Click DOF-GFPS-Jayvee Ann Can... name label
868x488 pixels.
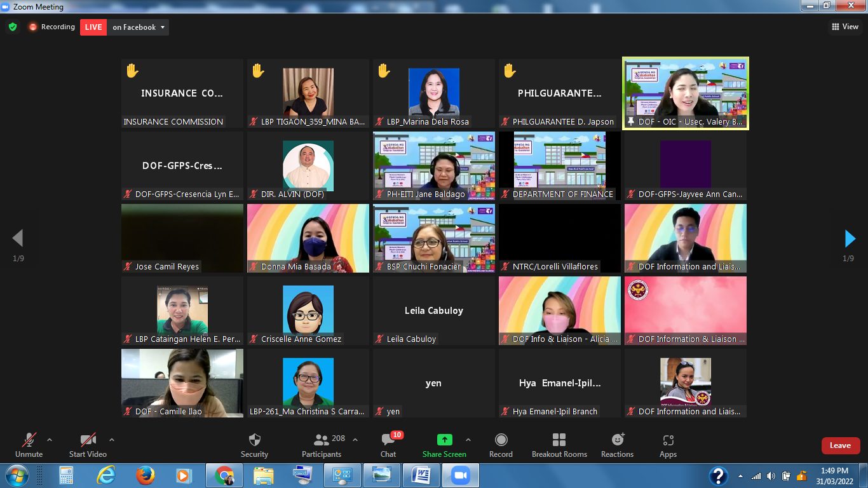point(690,194)
